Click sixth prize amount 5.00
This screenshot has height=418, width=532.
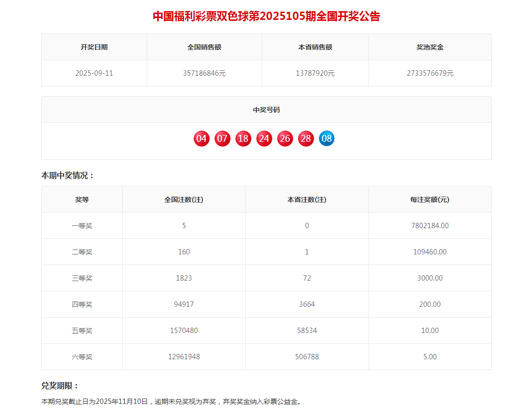(430, 357)
